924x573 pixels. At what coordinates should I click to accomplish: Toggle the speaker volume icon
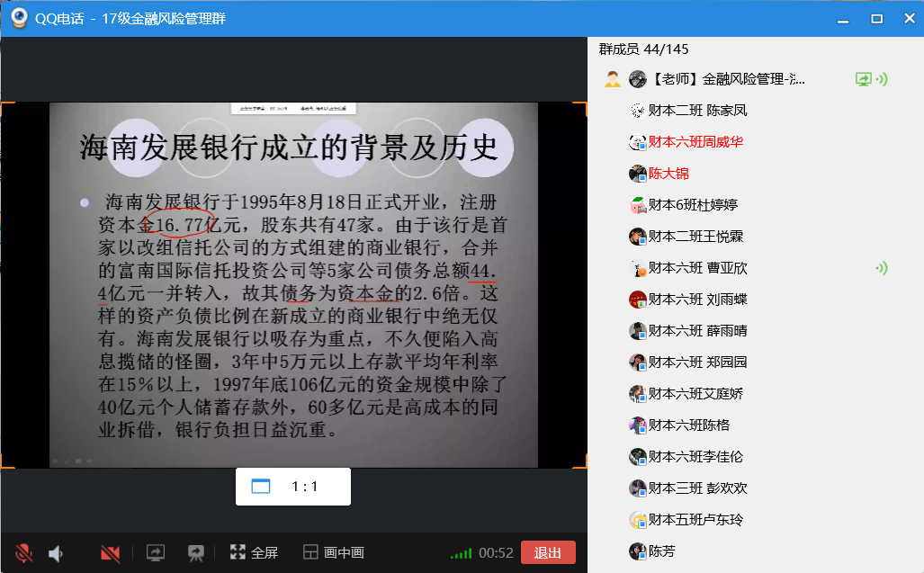tap(56, 553)
